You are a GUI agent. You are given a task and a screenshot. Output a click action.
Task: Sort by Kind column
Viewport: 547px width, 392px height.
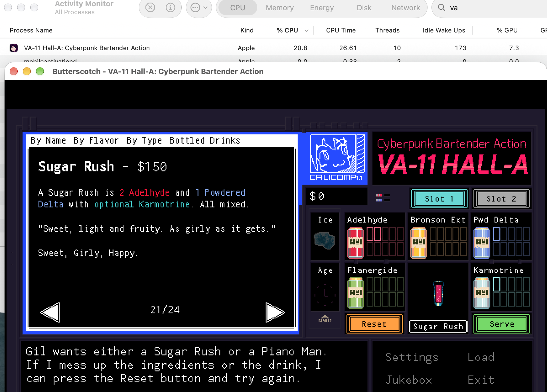[247, 30]
